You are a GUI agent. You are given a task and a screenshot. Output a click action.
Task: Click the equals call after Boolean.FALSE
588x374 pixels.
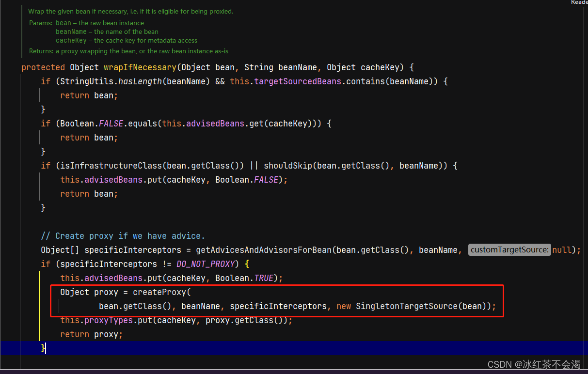(143, 124)
